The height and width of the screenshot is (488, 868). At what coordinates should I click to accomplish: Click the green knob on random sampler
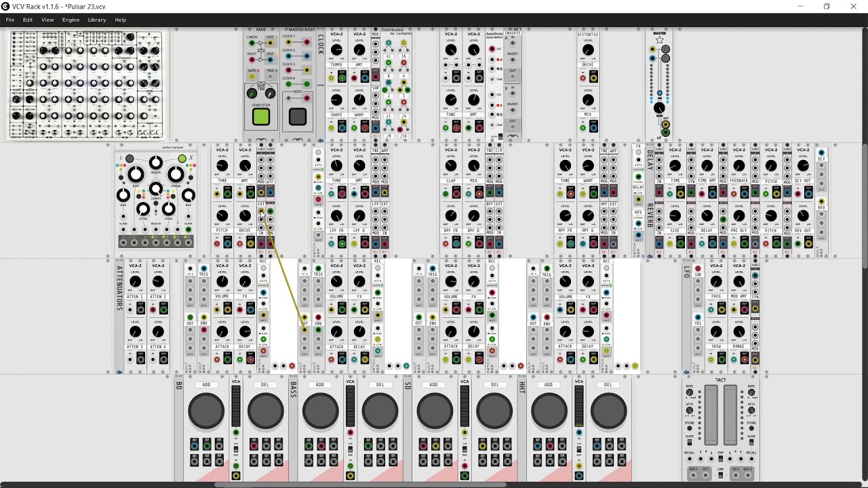pyautogui.click(x=182, y=159)
